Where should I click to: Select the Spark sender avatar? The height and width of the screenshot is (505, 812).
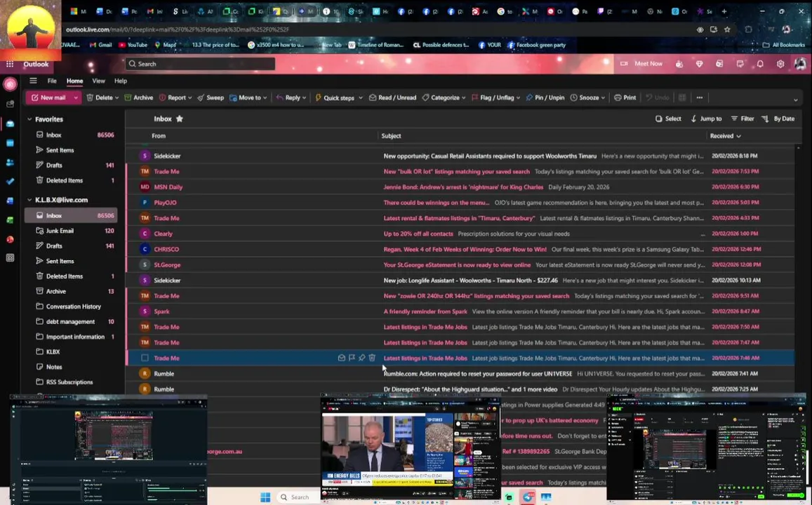(145, 311)
